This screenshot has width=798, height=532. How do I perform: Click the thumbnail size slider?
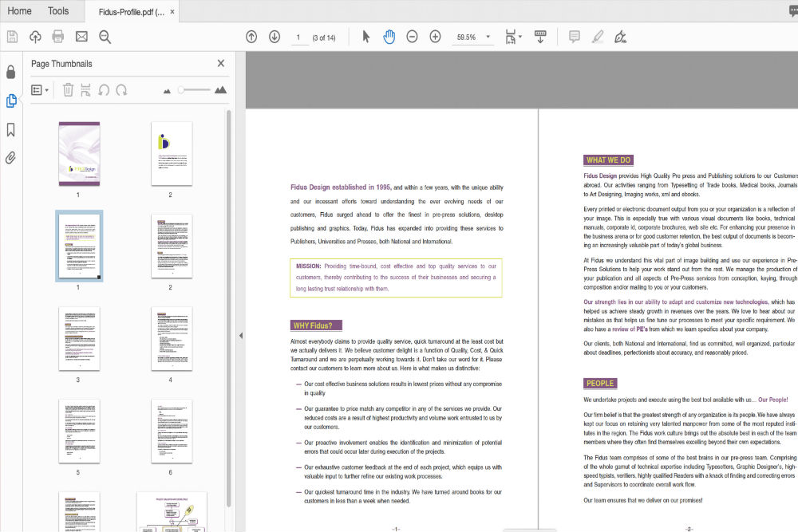[196, 90]
